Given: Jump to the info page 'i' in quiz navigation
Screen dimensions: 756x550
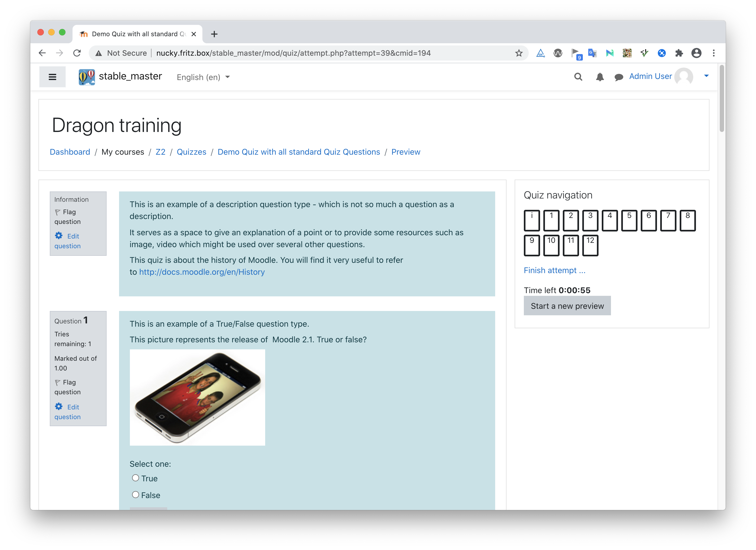Looking at the screenshot, I should tap(532, 220).
